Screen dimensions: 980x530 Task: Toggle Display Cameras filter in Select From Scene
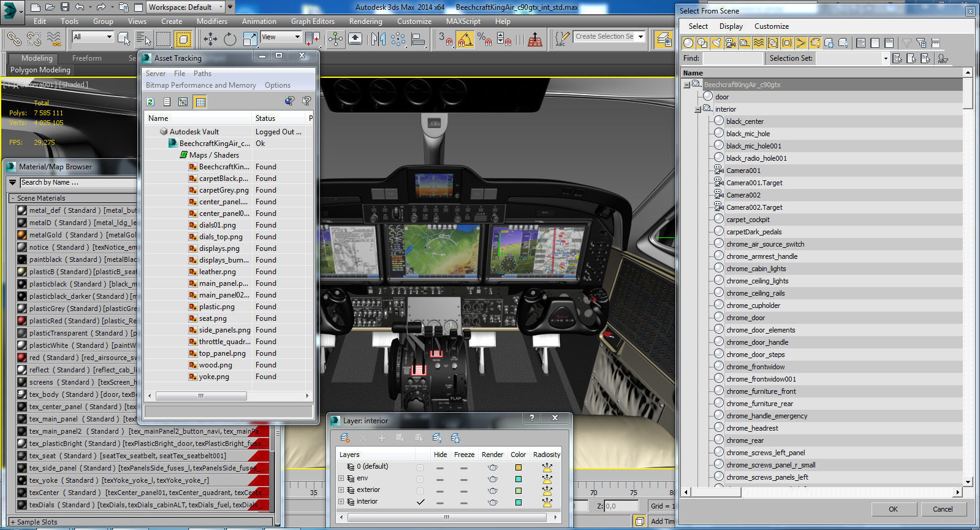[730, 43]
